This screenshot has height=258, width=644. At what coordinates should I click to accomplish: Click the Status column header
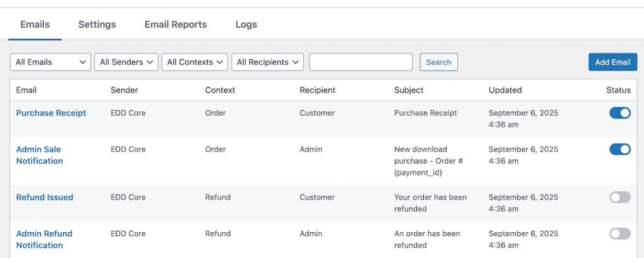[x=619, y=90]
